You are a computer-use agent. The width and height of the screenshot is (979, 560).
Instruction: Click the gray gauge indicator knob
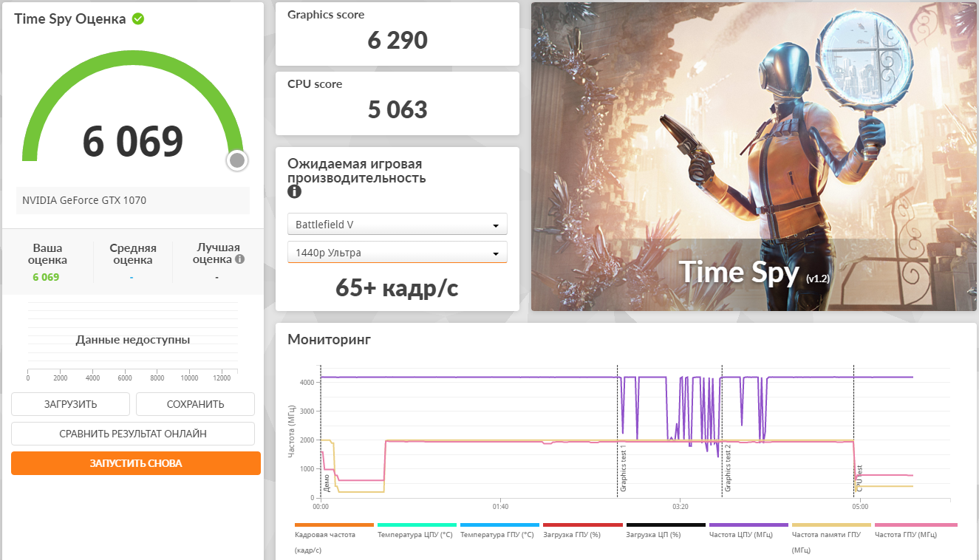point(236,160)
